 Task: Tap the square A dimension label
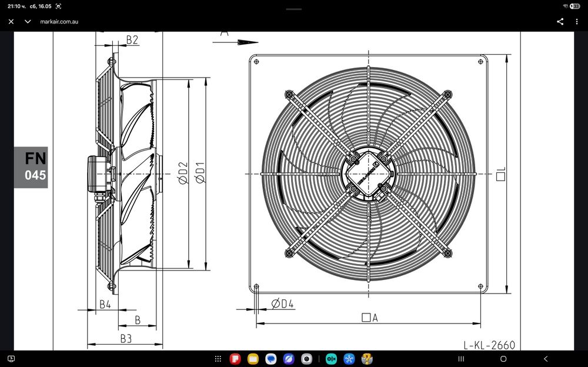click(370, 318)
